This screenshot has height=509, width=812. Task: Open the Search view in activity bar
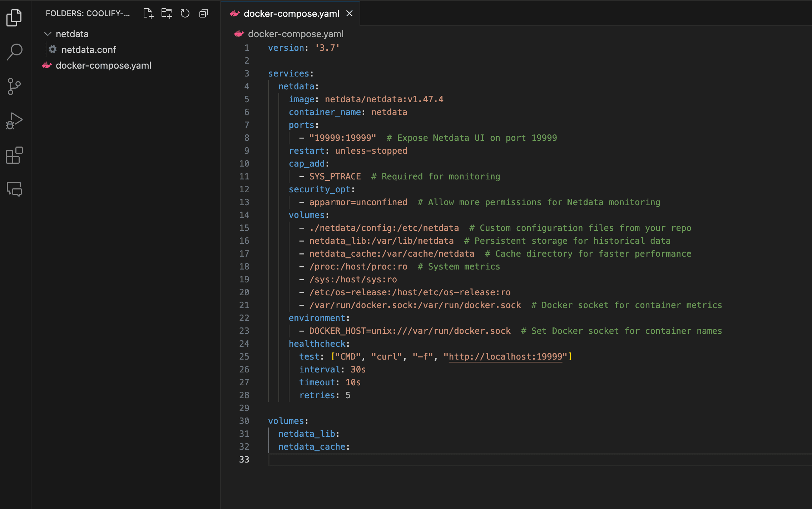pyautogui.click(x=14, y=52)
